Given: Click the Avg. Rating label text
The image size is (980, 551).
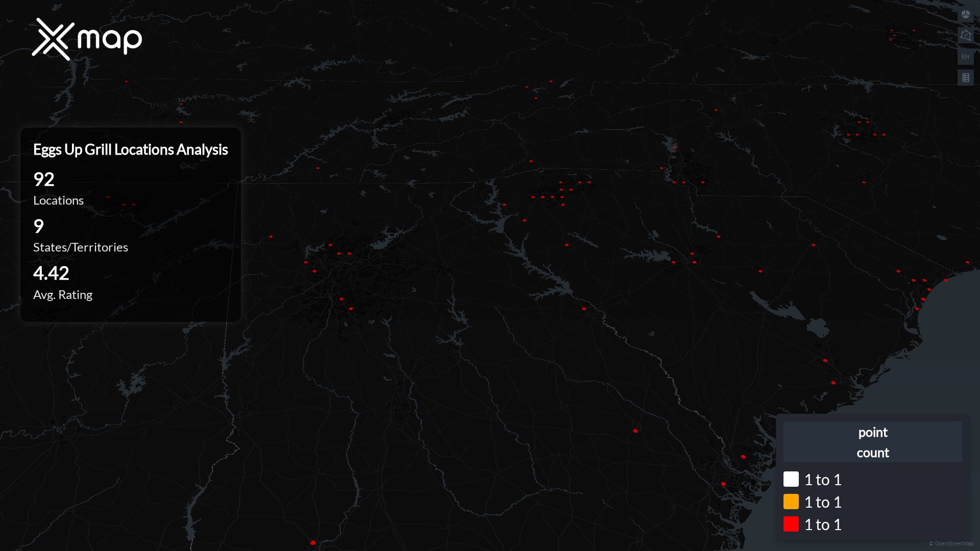Looking at the screenshot, I should pos(63,295).
